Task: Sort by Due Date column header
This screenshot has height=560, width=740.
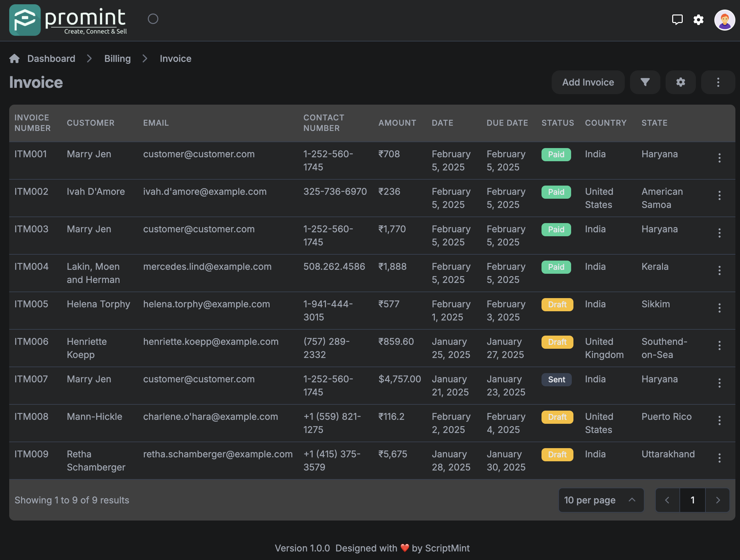Action: point(507,123)
